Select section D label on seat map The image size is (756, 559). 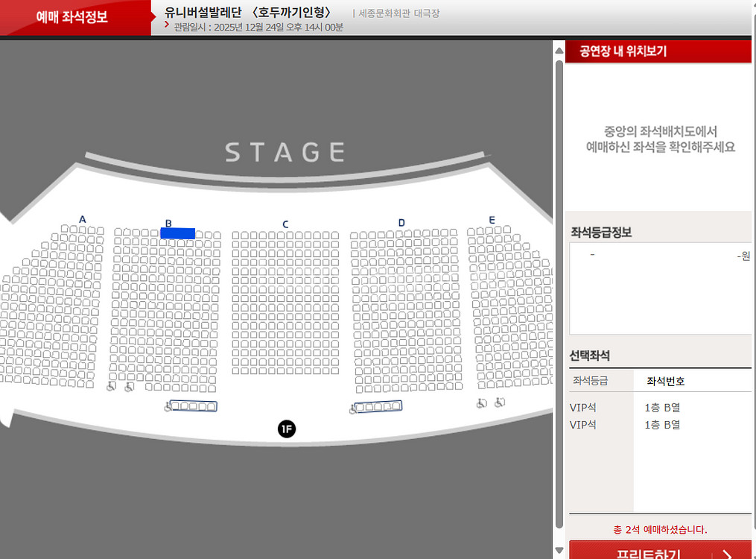point(401,223)
